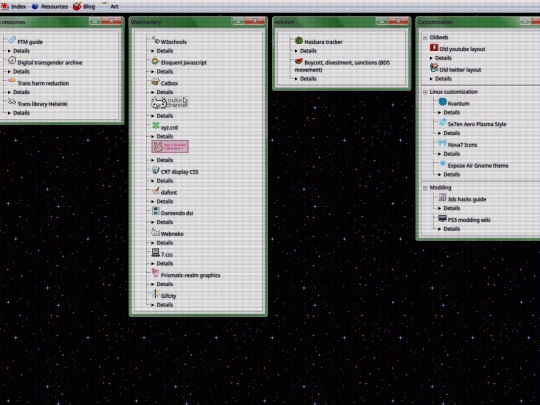Open the Prismatic-realm graphics link

pyautogui.click(x=190, y=275)
